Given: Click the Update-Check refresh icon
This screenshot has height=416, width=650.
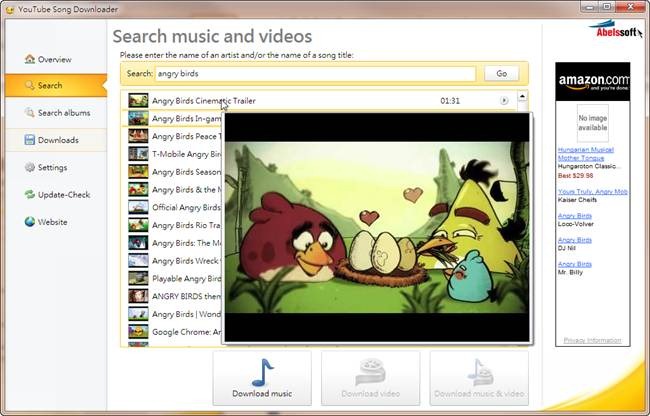Looking at the screenshot, I should [x=30, y=195].
